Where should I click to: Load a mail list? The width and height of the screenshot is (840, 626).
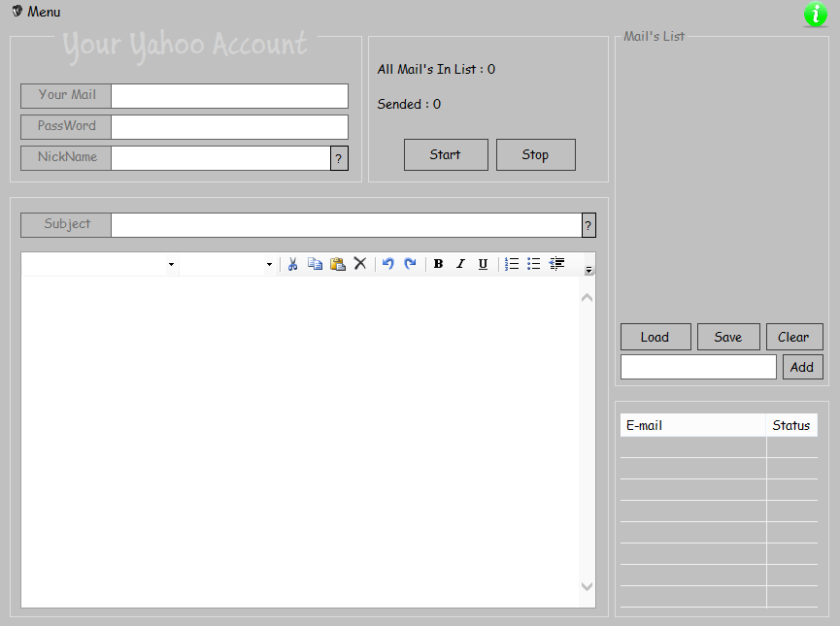tap(655, 337)
